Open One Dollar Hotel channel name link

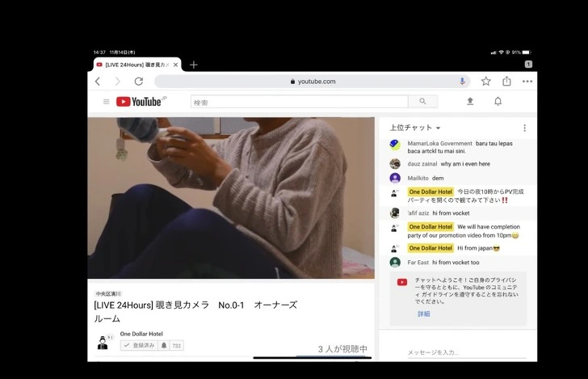coord(141,334)
